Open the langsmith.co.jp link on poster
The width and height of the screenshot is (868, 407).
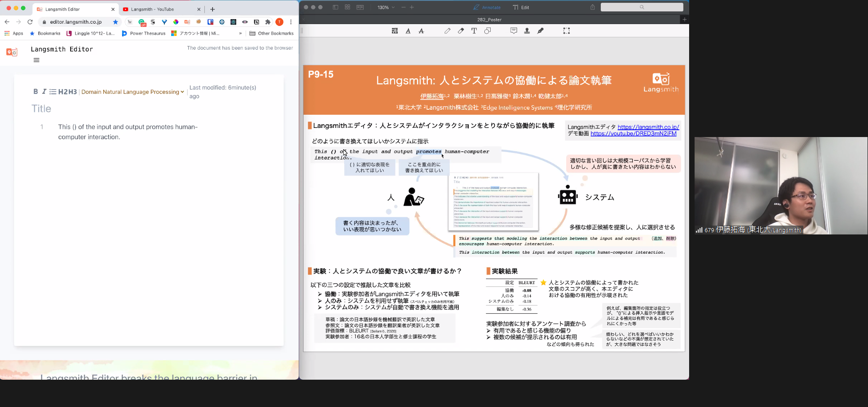click(648, 127)
